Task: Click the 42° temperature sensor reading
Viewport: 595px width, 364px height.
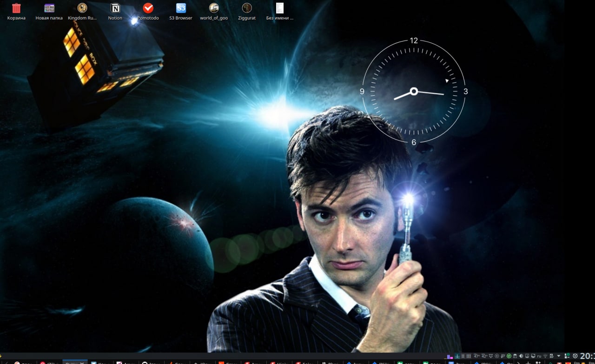Action: click(484, 356)
